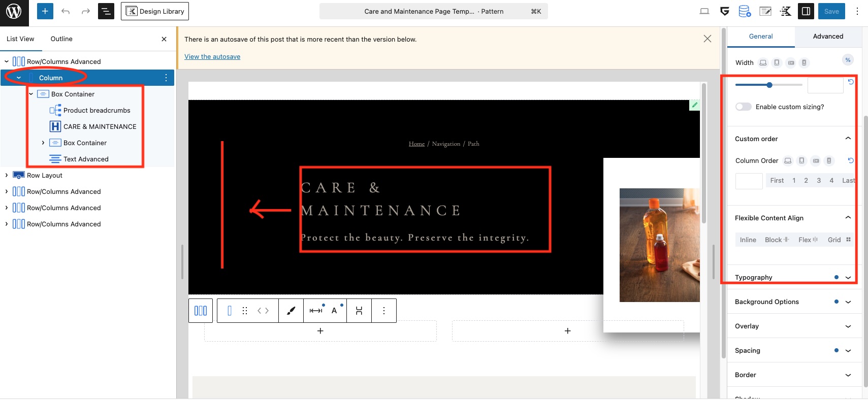Click the WordPress logo icon
This screenshot has width=868, height=400.
click(x=14, y=11)
